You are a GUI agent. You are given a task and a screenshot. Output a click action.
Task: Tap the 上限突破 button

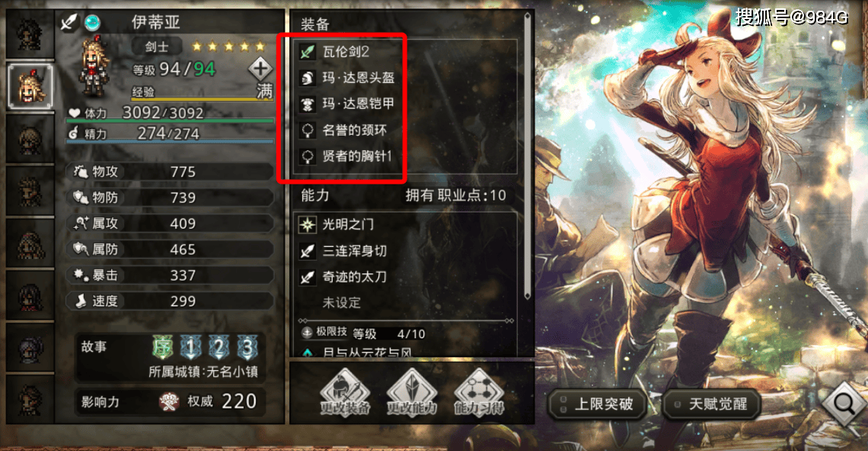coord(598,404)
